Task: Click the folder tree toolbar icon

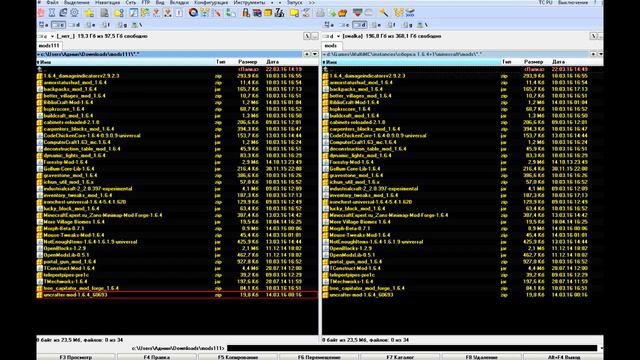Action: 144,13
